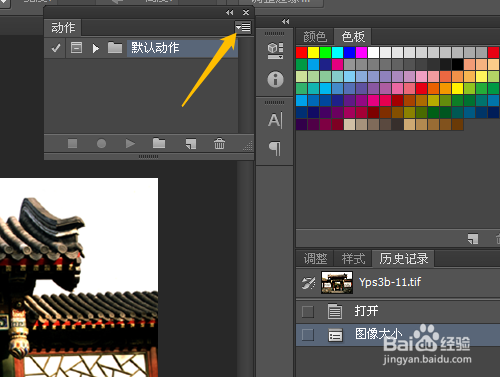500x377 pixels.
Task: Click the 默认动作 folder icon
Action: coord(115,48)
